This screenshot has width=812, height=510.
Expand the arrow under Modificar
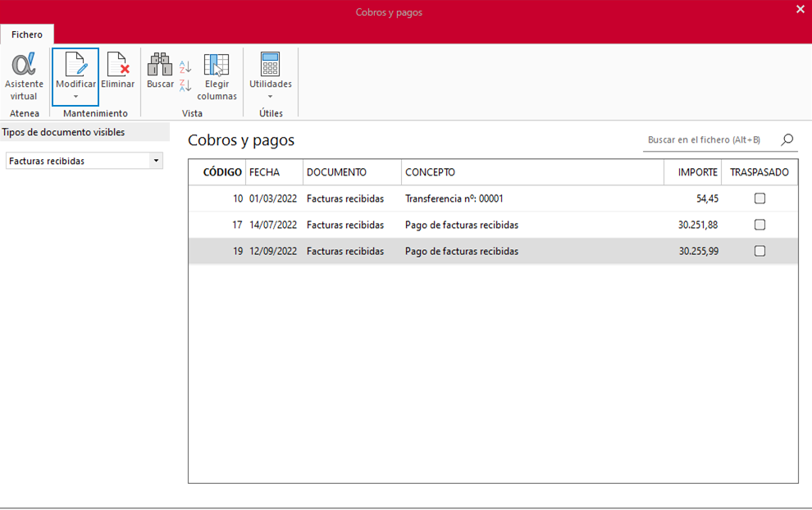click(75, 97)
